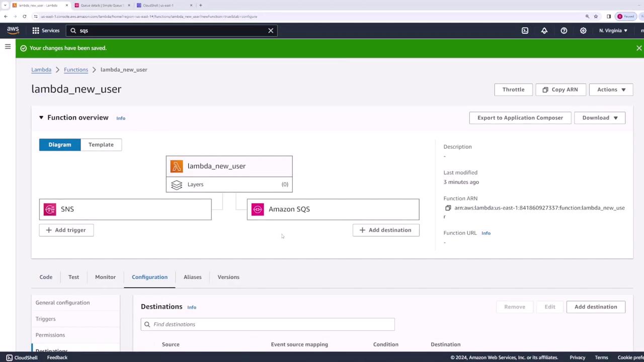644x362 pixels.
Task: Click the Layers row in the diagram
Action: [229, 185]
